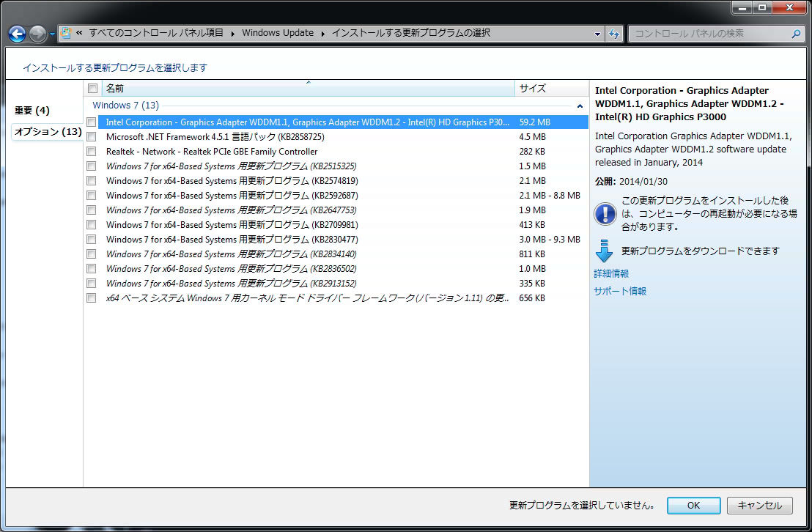
Task: Open the サポート情報 link
Action: 620,291
